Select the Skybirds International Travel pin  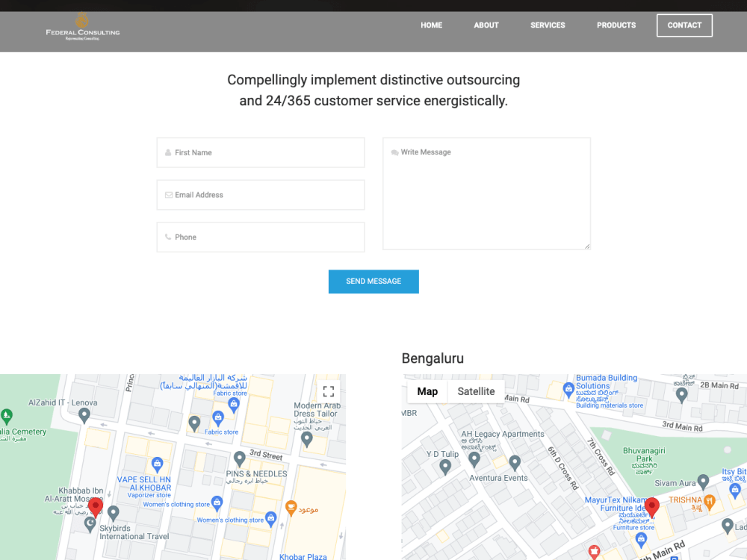pos(113,513)
